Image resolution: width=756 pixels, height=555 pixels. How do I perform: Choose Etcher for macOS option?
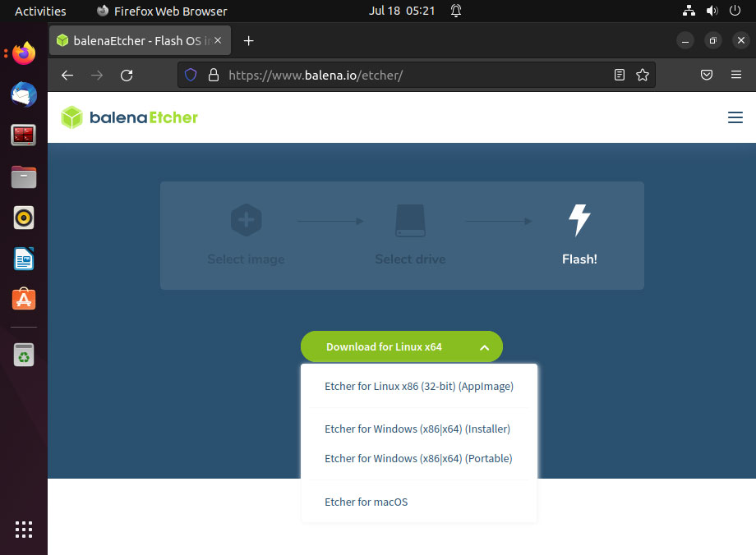coord(366,502)
